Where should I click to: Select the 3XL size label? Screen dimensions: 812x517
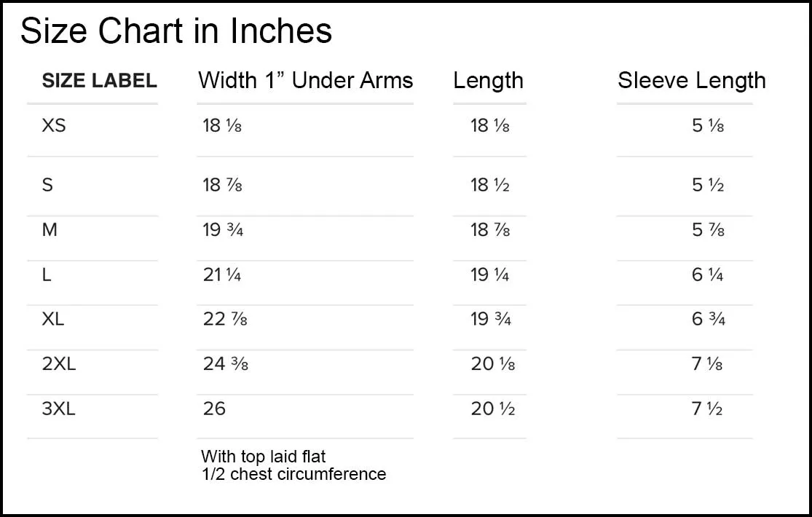[59, 409]
